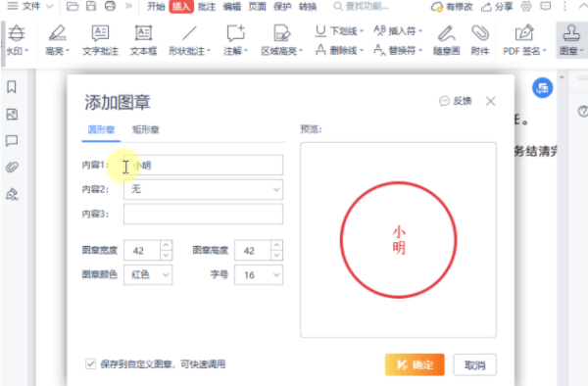Click the open folder icon
The image size is (588, 386).
[x=73, y=7]
